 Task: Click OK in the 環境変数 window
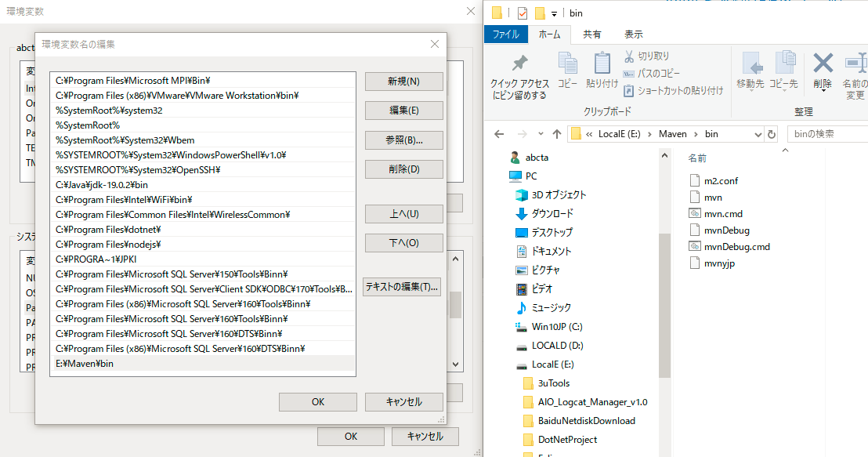point(351,437)
